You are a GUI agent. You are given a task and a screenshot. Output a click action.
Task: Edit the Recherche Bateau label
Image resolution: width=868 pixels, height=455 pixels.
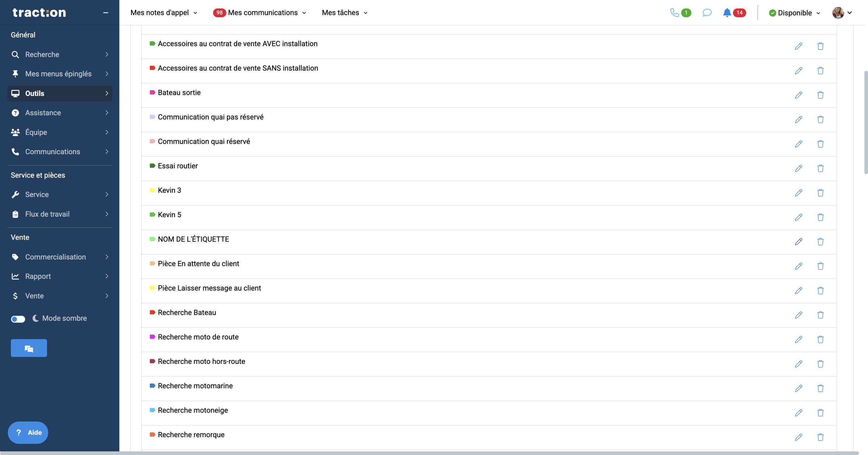[x=798, y=315]
